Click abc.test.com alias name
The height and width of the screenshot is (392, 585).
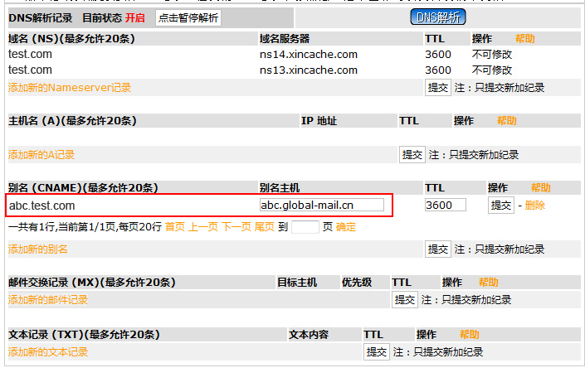pos(41,206)
